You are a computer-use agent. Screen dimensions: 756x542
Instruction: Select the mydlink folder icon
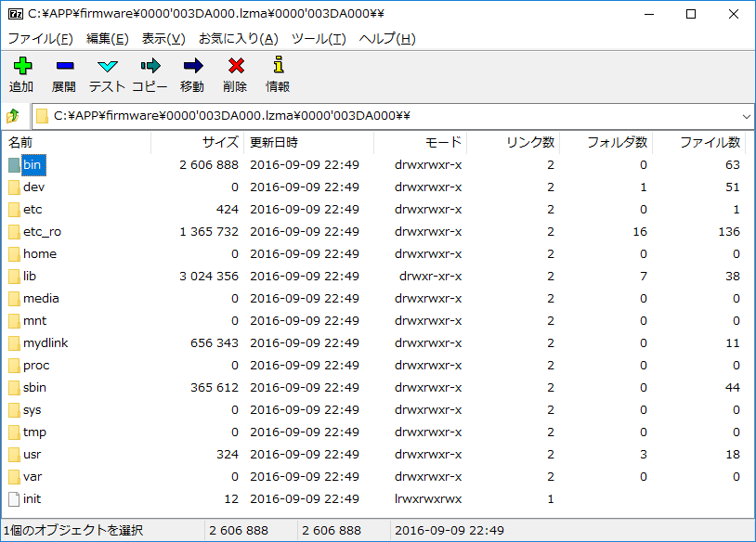[14, 343]
